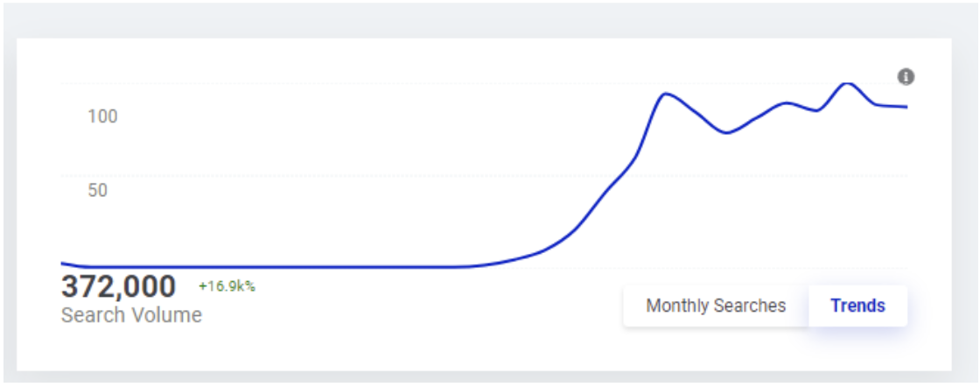Click the right end of the trend line
980x387 pixels.
click(x=906, y=107)
